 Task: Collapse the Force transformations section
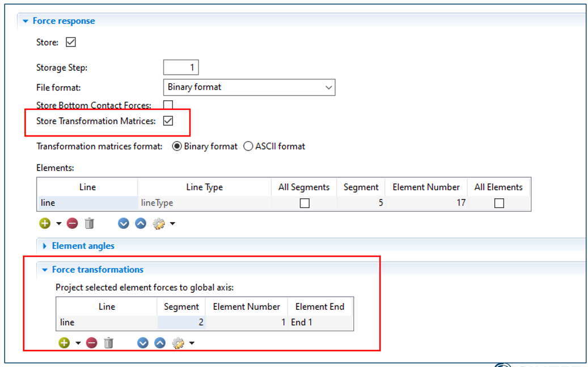tap(45, 270)
